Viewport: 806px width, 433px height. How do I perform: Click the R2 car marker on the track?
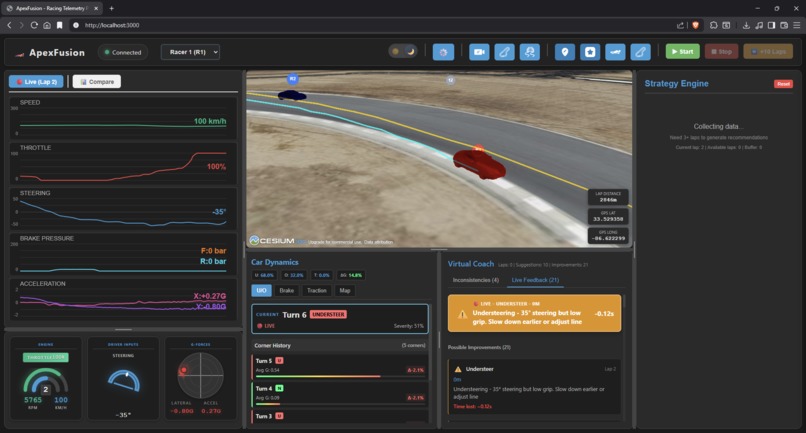[x=292, y=79]
